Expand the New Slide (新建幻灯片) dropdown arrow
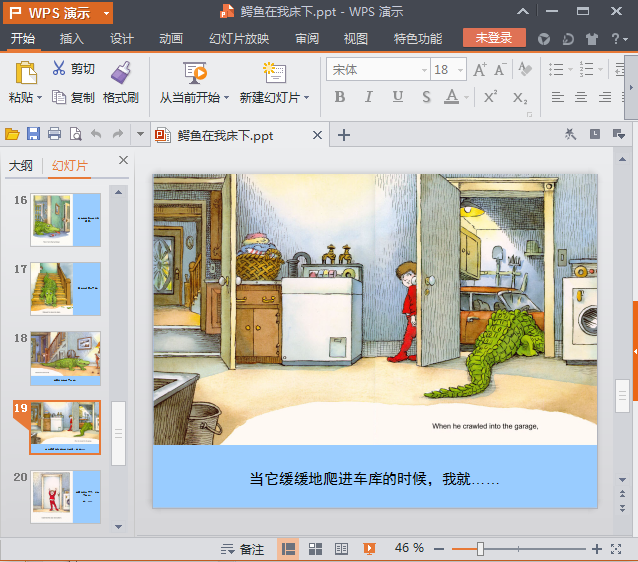The width and height of the screenshot is (638, 562). pyautogui.click(x=307, y=98)
